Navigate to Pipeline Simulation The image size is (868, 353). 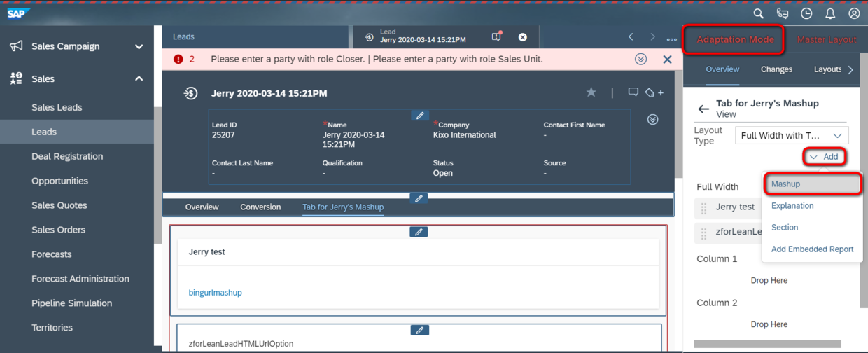point(71,303)
